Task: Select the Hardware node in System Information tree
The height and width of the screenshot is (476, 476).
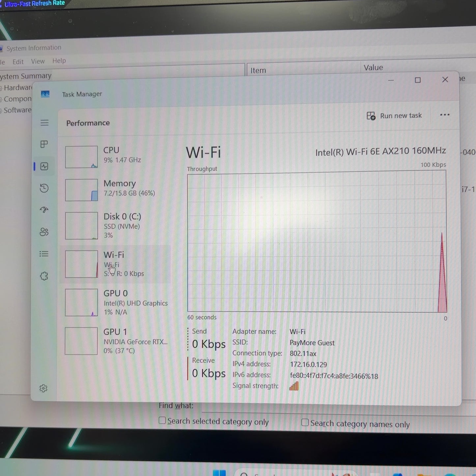Action: [17, 88]
